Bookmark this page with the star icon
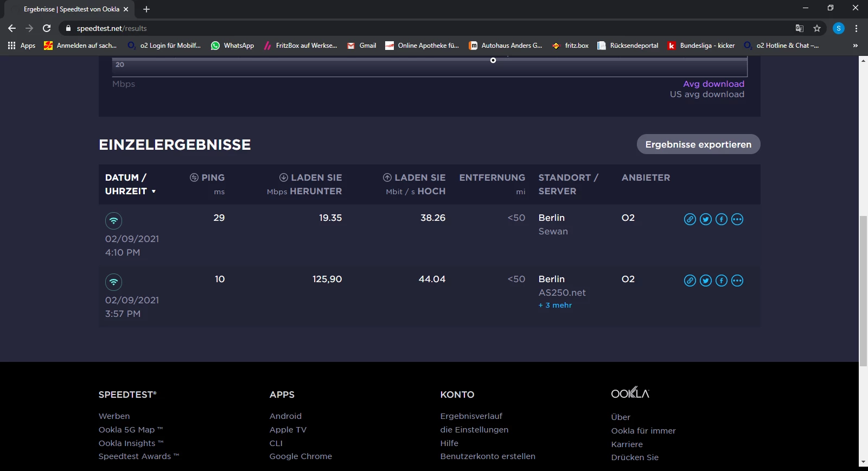This screenshot has width=868, height=471. tap(816, 28)
